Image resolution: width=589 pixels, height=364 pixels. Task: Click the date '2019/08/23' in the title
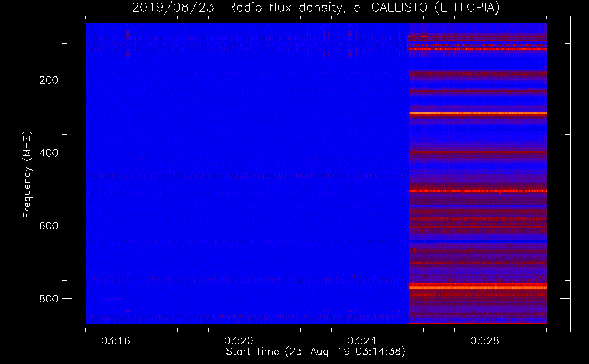pyautogui.click(x=173, y=8)
